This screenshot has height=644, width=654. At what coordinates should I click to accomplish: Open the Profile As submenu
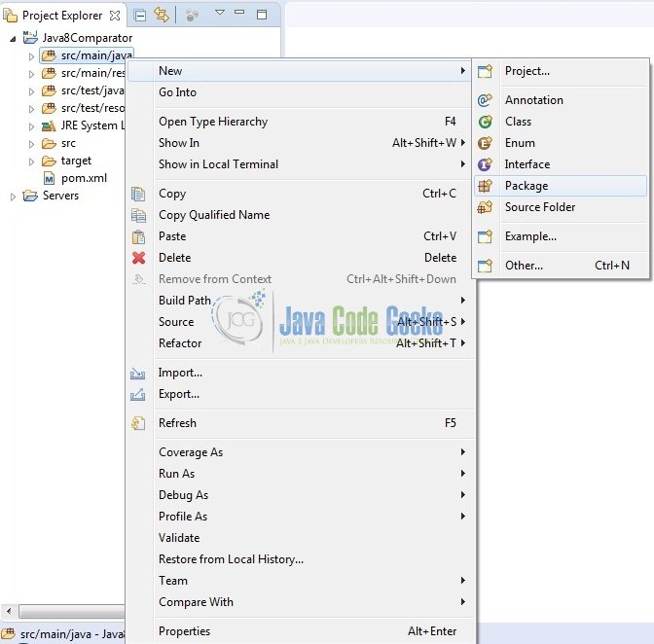click(x=300, y=517)
